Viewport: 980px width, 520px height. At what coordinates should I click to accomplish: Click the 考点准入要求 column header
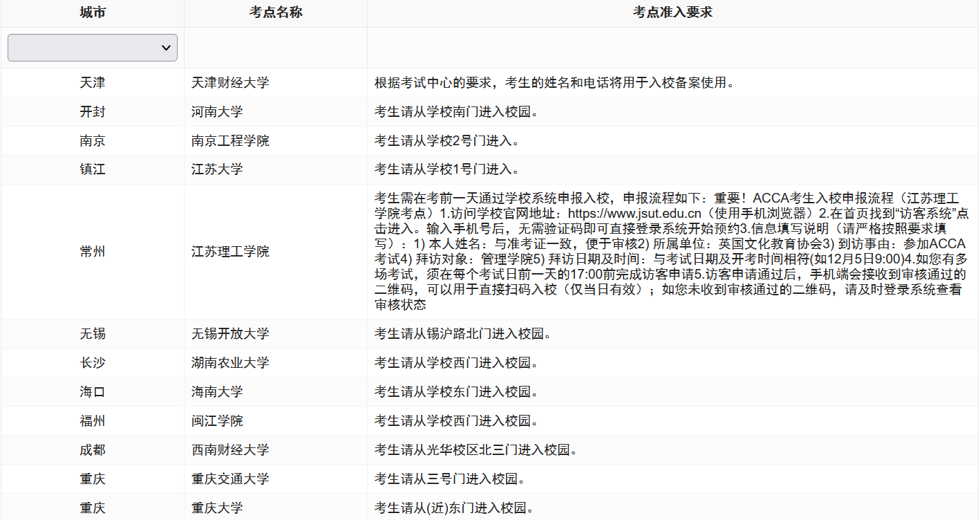coord(672,12)
